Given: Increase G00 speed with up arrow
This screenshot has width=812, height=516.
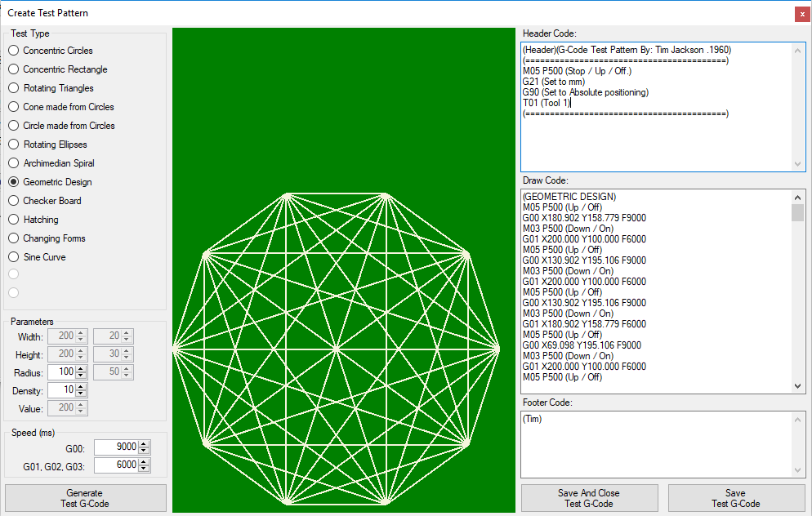Looking at the screenshot, I should [144, 443].
